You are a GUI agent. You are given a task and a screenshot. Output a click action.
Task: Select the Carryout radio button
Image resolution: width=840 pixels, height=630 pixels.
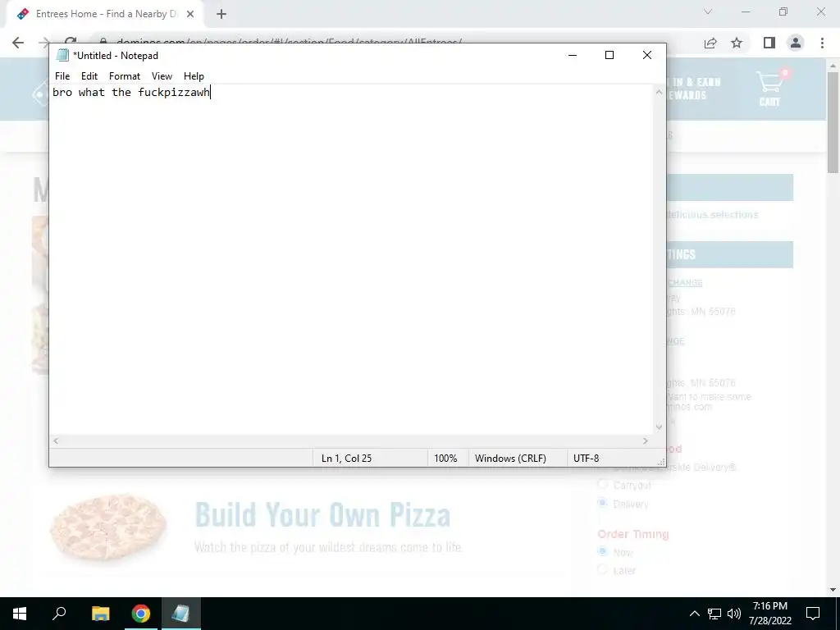[x=603, y=484]
